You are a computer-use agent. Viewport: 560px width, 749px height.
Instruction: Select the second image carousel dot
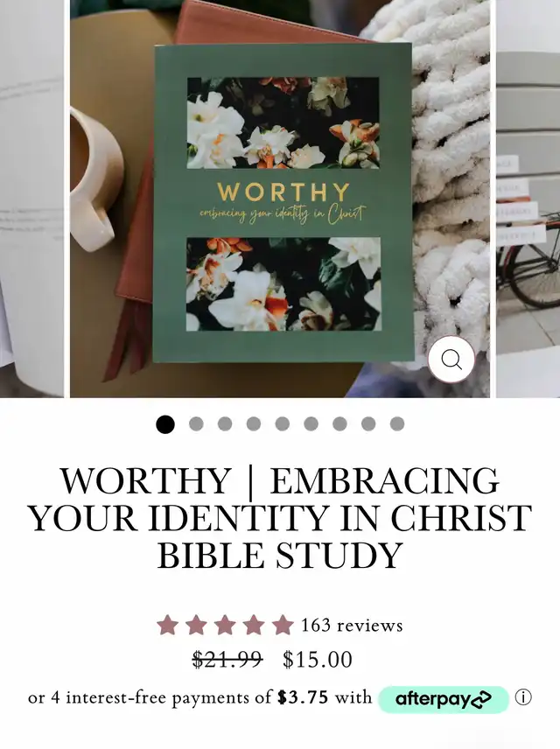coord(196,423)
